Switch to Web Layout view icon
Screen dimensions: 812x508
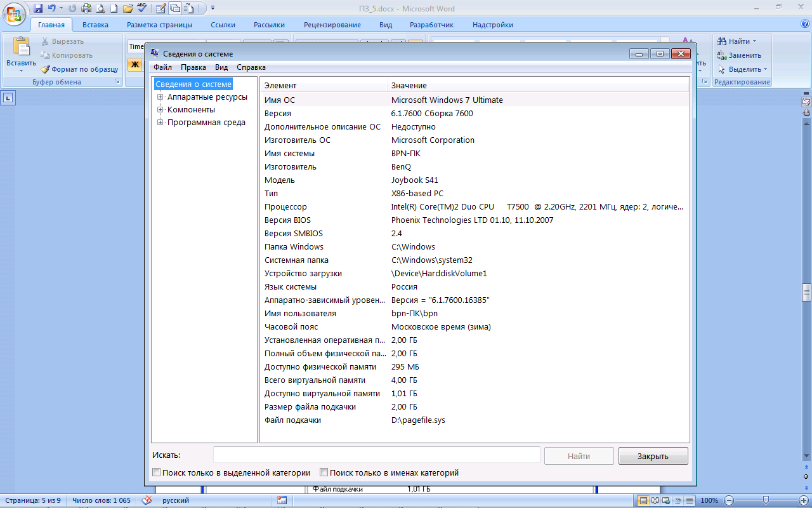point(666,500)
